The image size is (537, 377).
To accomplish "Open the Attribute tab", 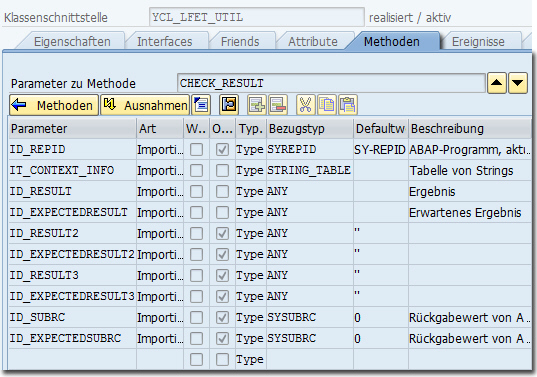I will coord(313,41).
